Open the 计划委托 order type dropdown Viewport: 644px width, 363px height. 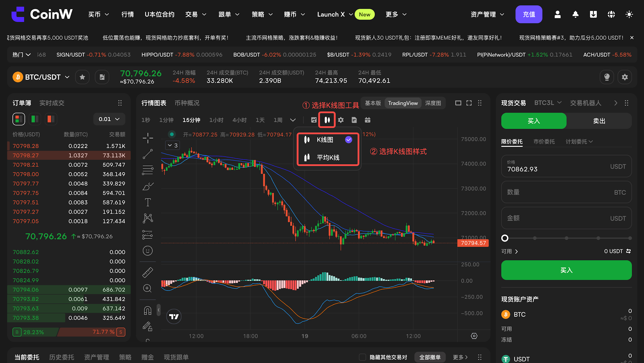coord(579,142)
